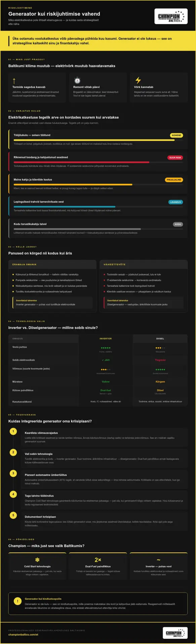196x644 pixels.
Task: Click the snowflake icon for Cold Start tehnoloogia
Action: (x=37, y=560)
